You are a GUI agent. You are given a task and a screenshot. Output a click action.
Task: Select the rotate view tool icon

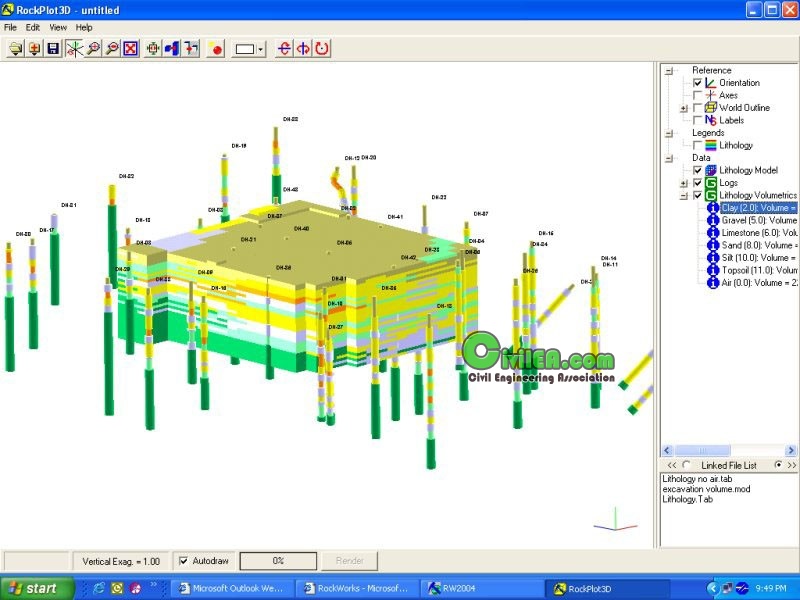(x=74, y=49)
